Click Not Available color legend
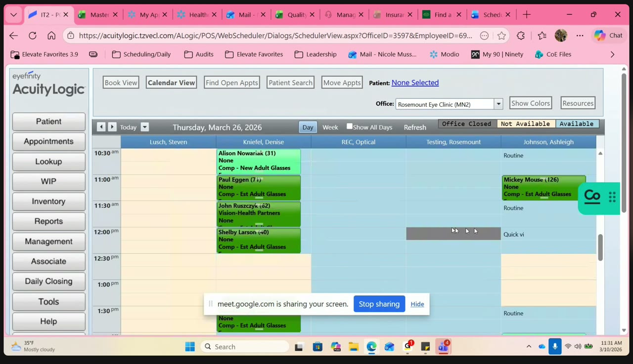This screenshot has width=633, height=364. tap(526, 124)
